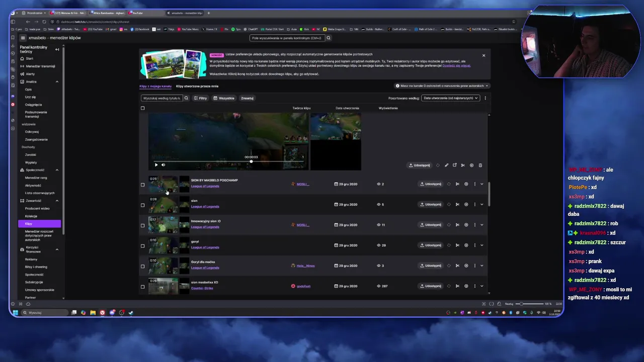This screenshot has height=362, width=644.
Task: Open the hamburger menu beside xmasbelo title
Action: 23,38
